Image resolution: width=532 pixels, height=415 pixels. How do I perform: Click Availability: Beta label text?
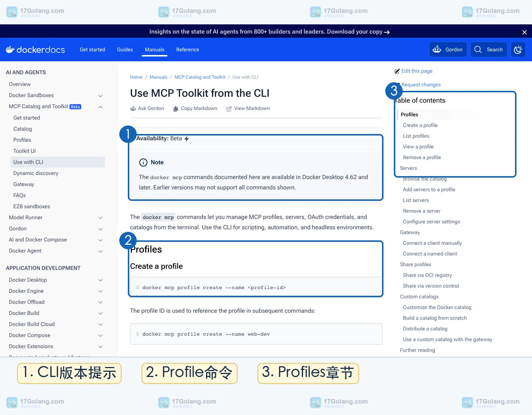pos(159,138)
